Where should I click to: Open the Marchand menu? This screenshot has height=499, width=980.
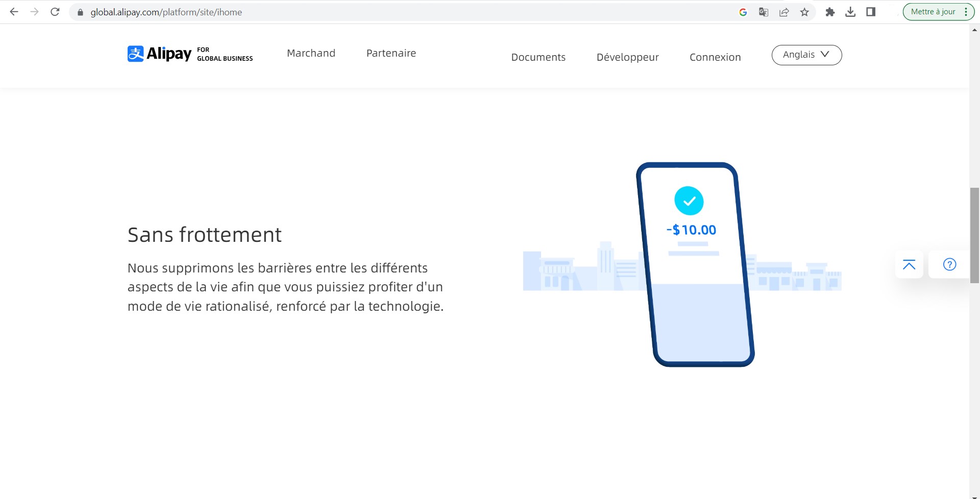point(311,53)
